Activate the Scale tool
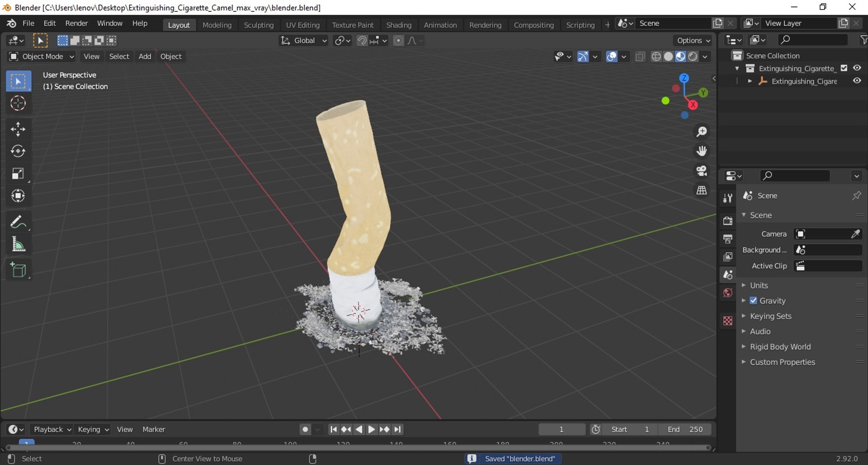The height and width of the screenshot is (465, 868). coord(19,174)
